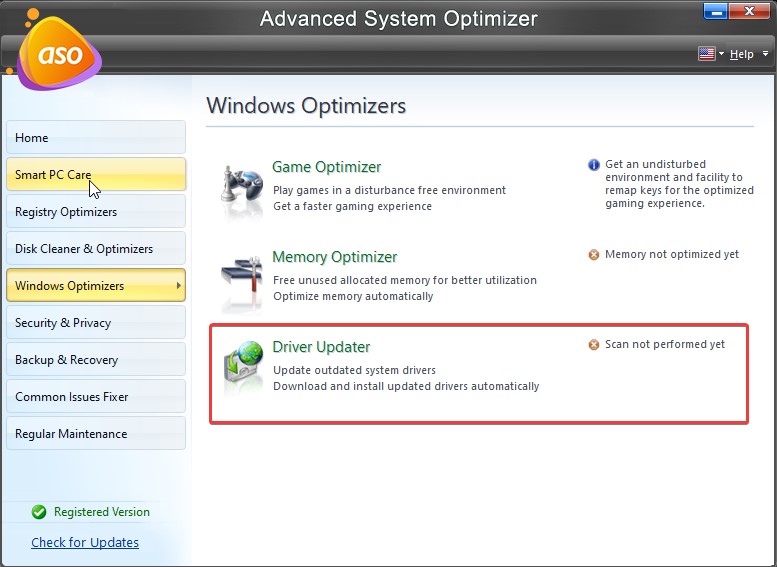
Task: Open the Help menu
Action: (741, 54)
